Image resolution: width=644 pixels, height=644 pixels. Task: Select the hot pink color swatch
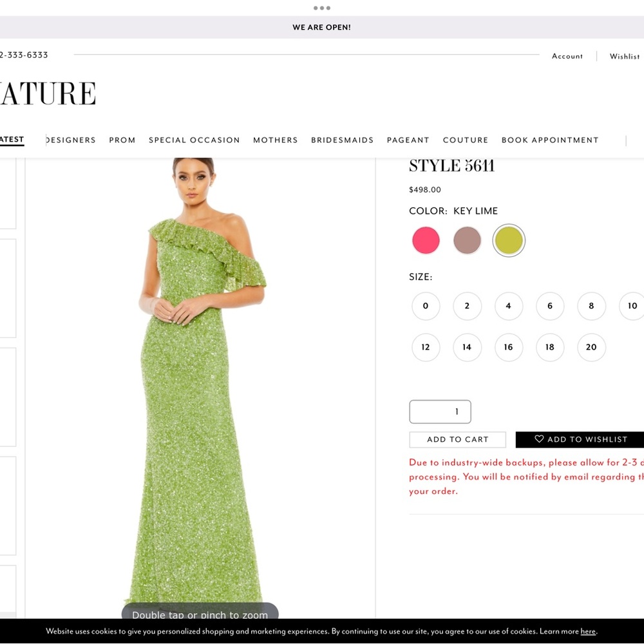click(x=425, y=240)
